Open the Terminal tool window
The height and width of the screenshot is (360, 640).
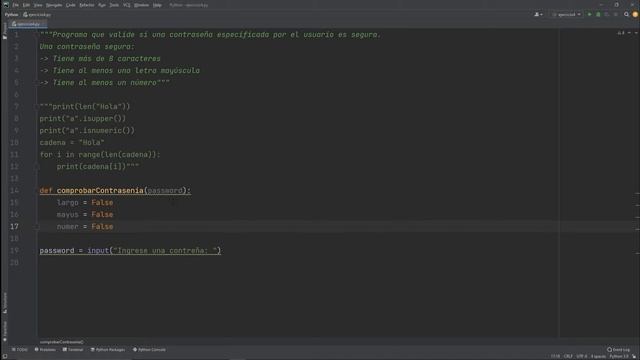pos(73,350)
